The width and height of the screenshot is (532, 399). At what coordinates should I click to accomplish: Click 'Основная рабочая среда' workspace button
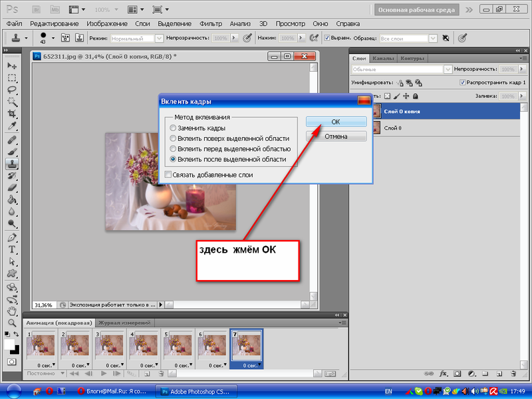(x=416, y=10)
